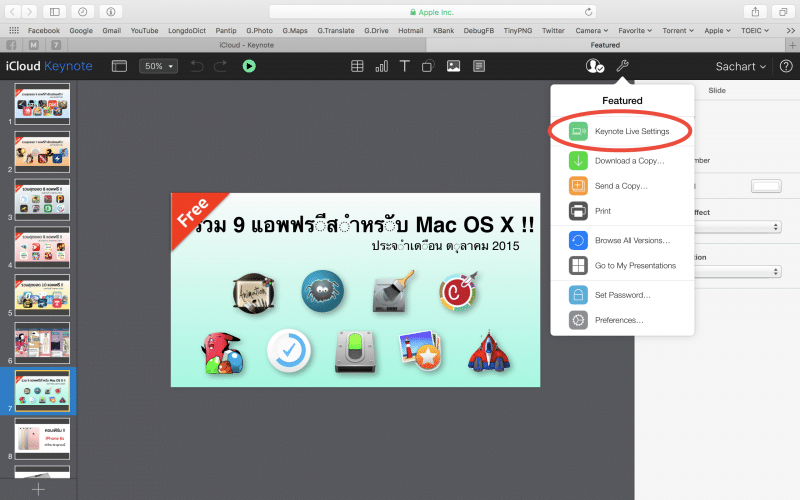The height and width of the screenshot is (500, 800).
Task: Add a text box with the T icon
Action: tap(405, 66)
